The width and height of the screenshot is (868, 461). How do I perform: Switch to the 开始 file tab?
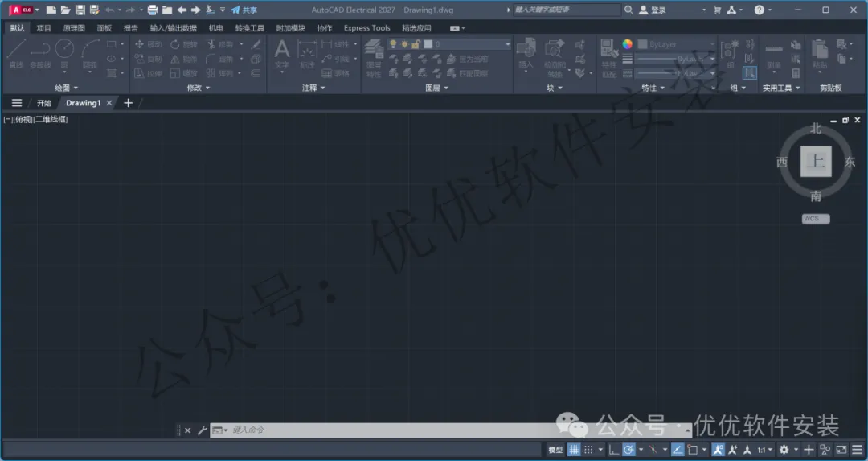(x=43, y=103)
